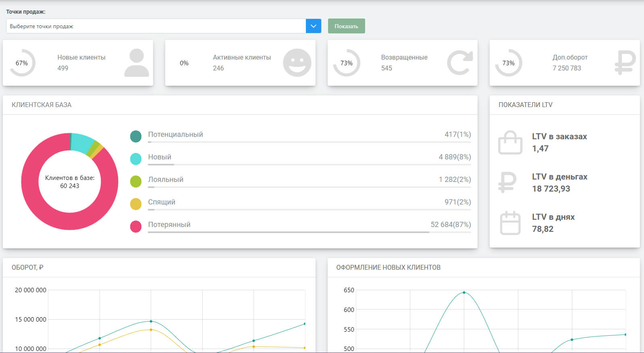Click the 73% progress ring in Возвращенные card
The image size is (644, 353).
(x=347, y=63)
